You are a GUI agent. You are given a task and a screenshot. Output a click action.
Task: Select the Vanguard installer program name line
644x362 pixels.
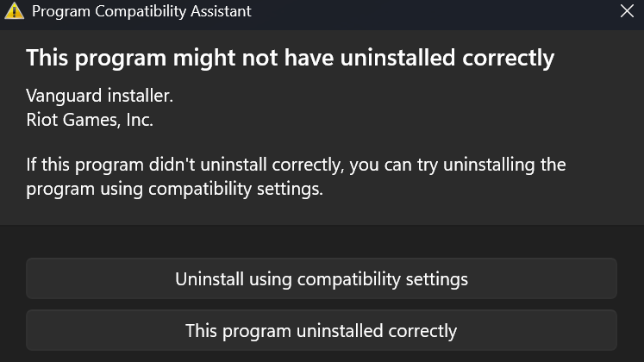pyautogui.click(x=99, y=96)
